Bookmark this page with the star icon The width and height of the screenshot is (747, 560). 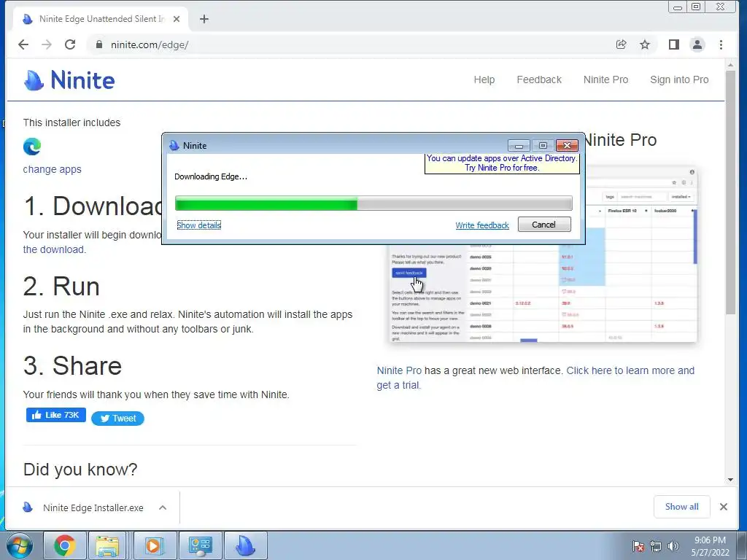[645, 44]
